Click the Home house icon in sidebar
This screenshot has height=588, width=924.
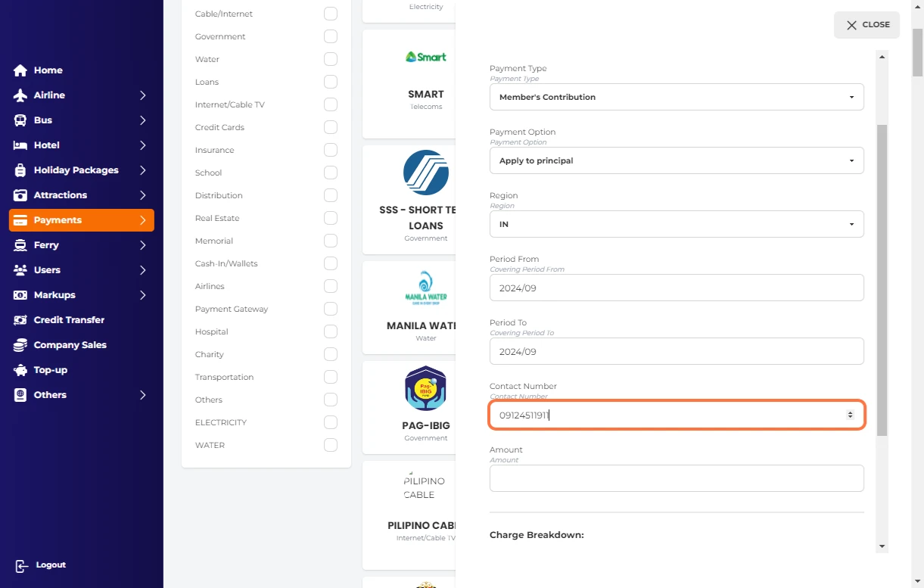20,70
